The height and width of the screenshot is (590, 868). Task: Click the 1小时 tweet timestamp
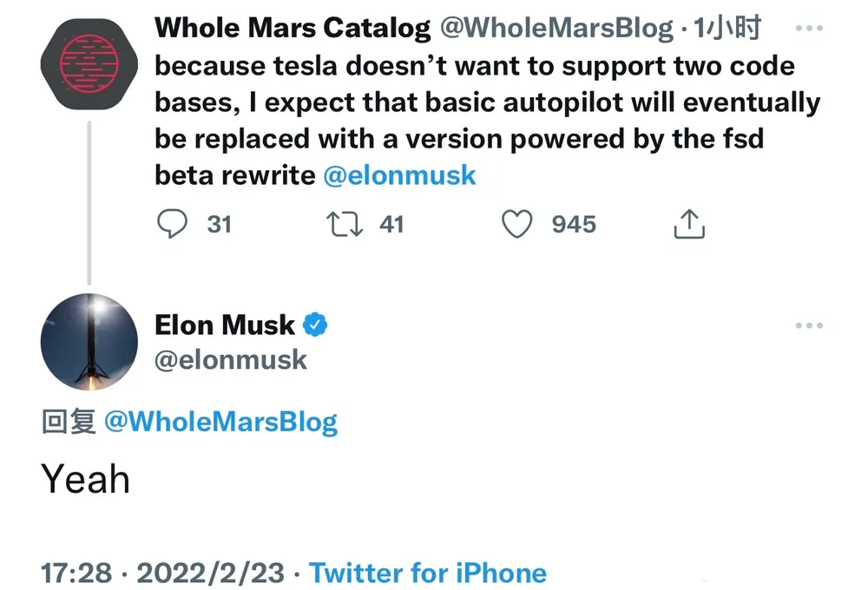click(727, 28)
